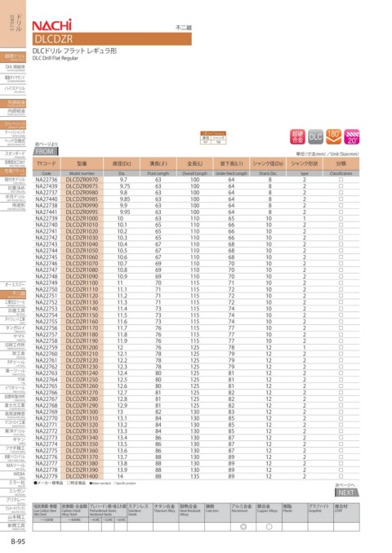Click model number DLCDZR1000
This screenshot has height=553, width=392.
point(82,218)
